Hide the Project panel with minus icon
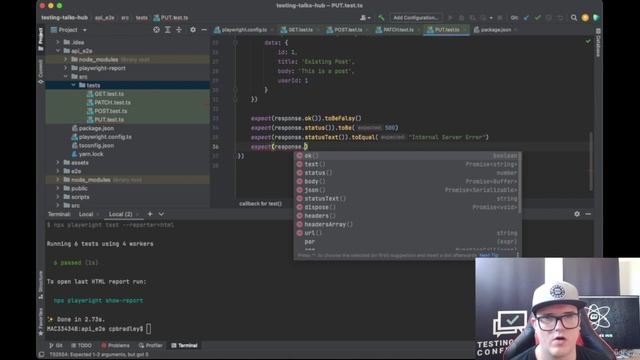Viewport: 640px width, 360px height. 204,30
